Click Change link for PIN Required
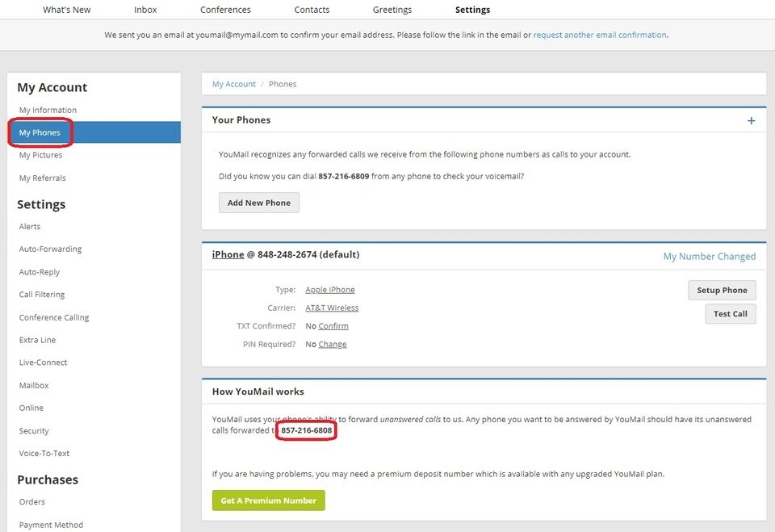 333,345
